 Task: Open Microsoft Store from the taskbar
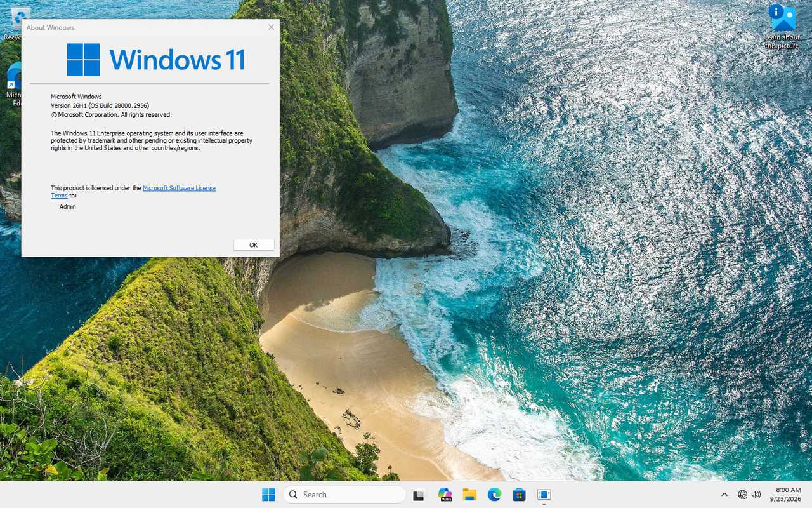(x=519, y=495)
